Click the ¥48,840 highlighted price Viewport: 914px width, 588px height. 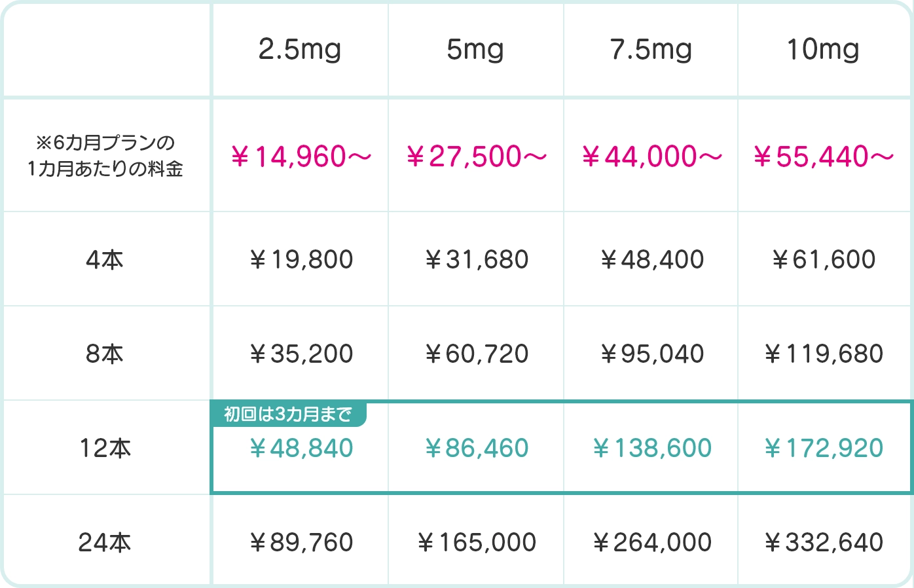[301, 449]
